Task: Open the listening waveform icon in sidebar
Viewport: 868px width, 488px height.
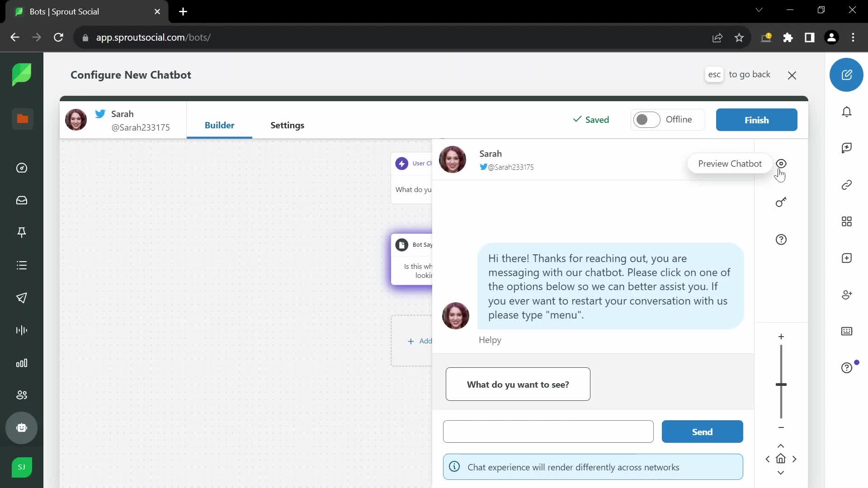Action: tap(22, 330)
